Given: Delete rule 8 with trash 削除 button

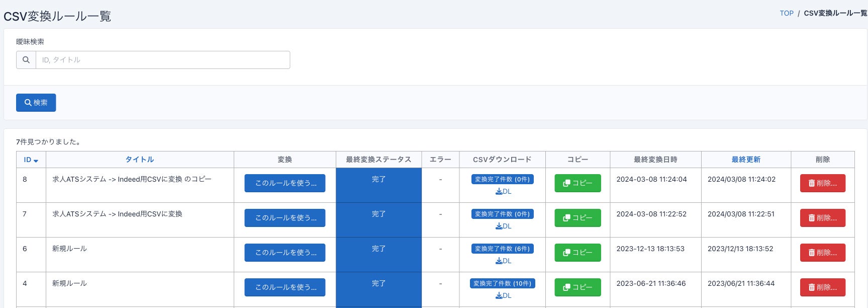Looking at the screenshot, I should tap(822, 183).
